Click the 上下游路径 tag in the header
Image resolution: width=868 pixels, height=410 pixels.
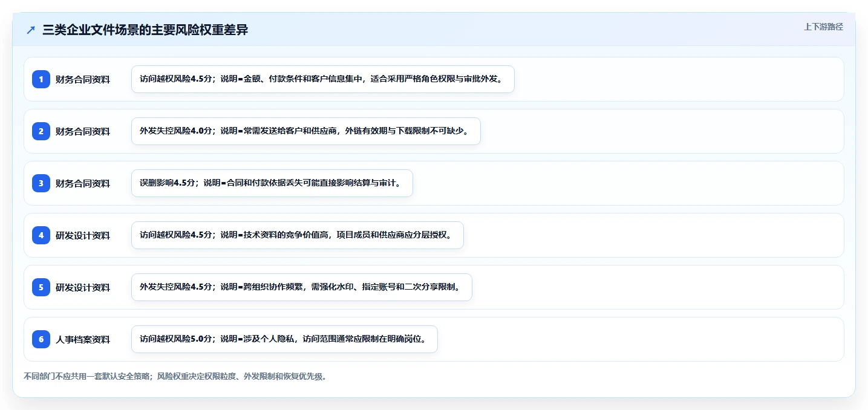click(823, 27)
